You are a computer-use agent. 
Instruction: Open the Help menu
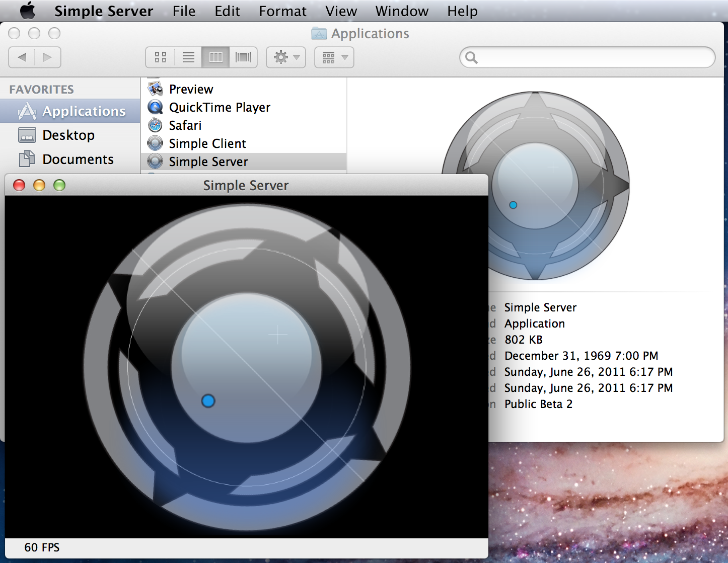click(462, 11)
